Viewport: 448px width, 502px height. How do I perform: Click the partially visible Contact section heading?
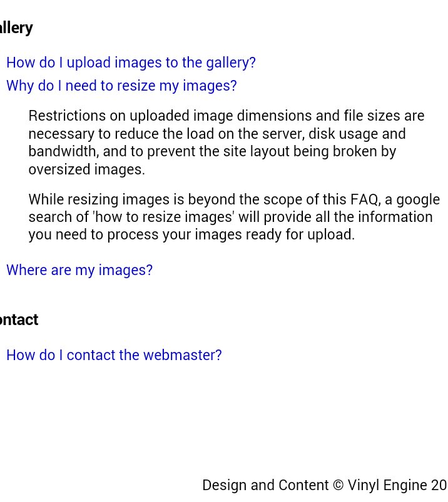19,320
